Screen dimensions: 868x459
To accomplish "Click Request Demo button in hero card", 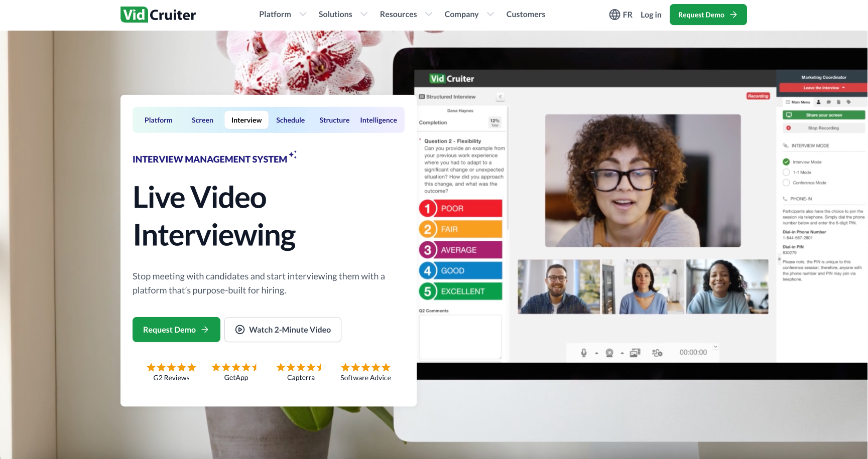I will click(x=176, y=330).
